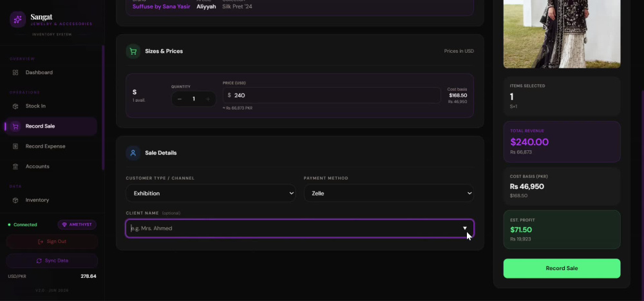The width and height of the screenshot is (644, 301).
Task: Click the AMETHYST theme badge
Action: coord(77,225)
